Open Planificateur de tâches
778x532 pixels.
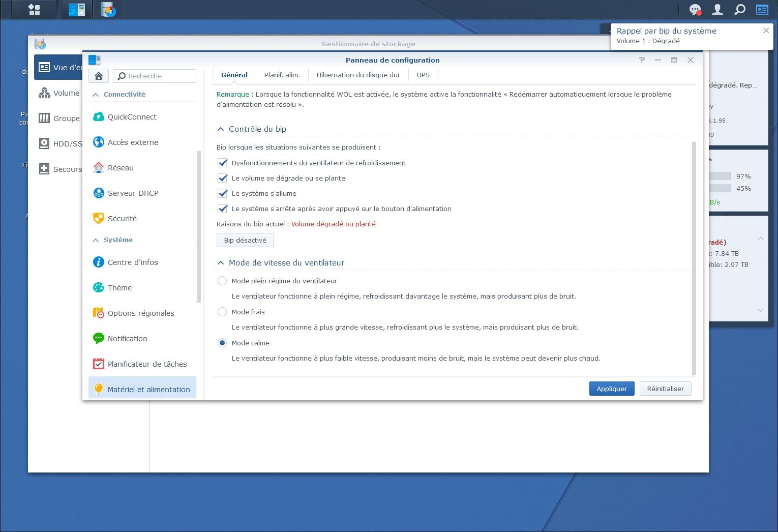147,364
